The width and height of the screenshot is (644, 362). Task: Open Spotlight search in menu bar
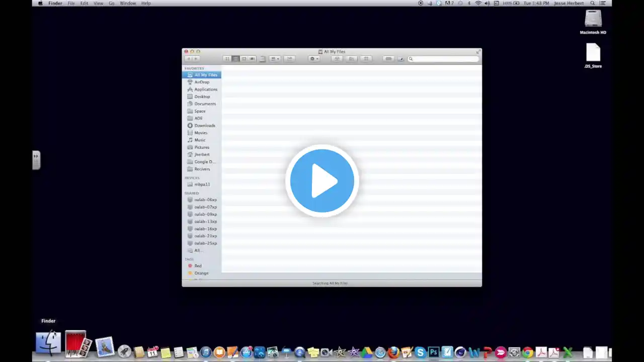tap(593, 4)
